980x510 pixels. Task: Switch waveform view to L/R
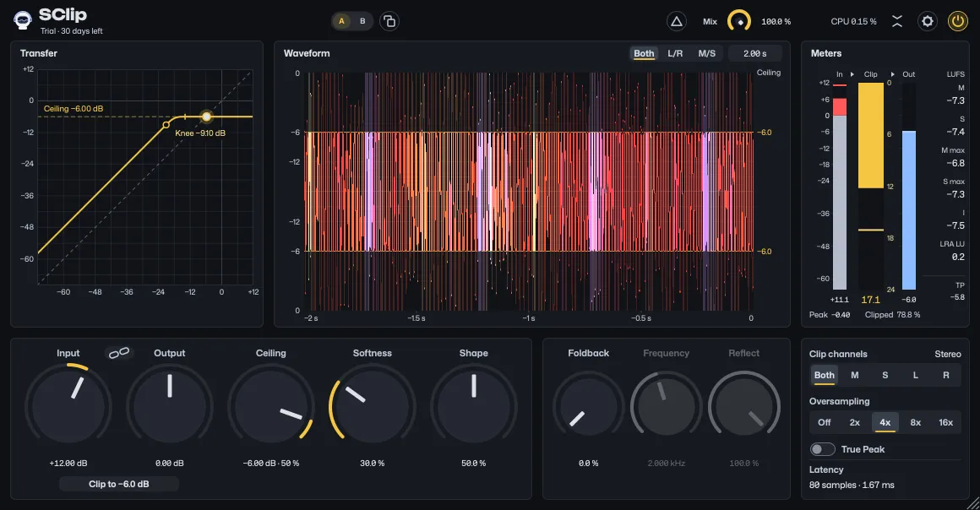pos(675,54)
